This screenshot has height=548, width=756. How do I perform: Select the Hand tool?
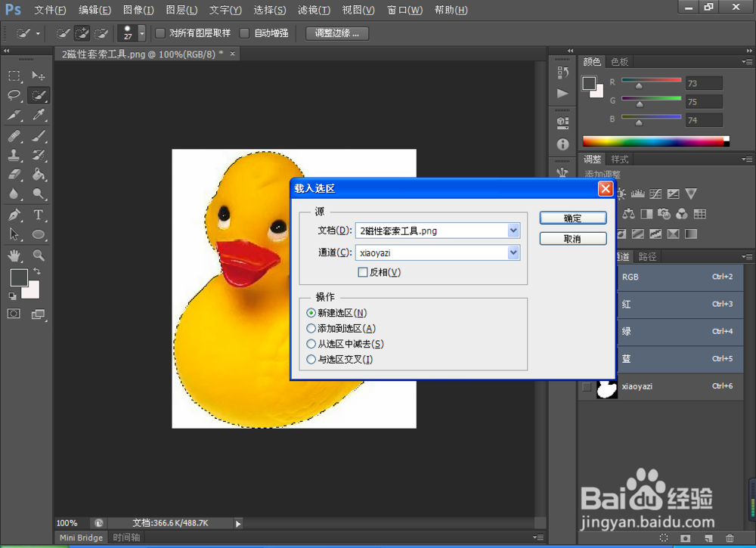click(x=14, y=255)
